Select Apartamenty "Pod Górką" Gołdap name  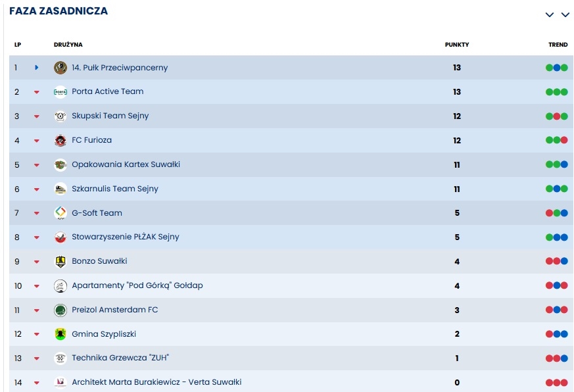(137, 285)
